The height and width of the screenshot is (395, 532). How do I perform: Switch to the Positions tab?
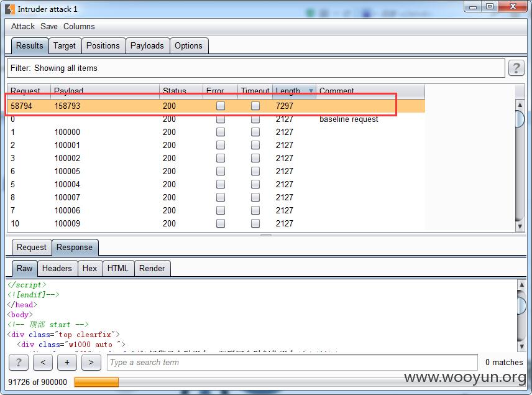[x=103, y=46]
